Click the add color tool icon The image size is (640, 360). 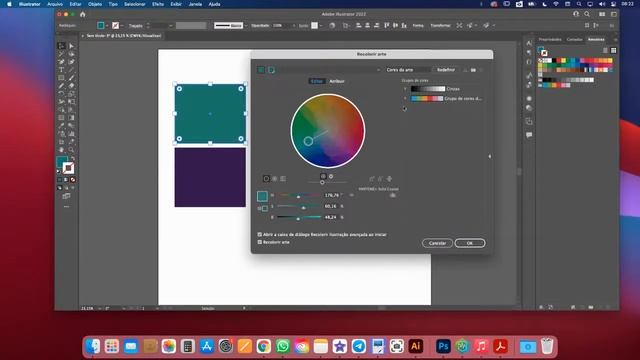(x=371, y=179)
